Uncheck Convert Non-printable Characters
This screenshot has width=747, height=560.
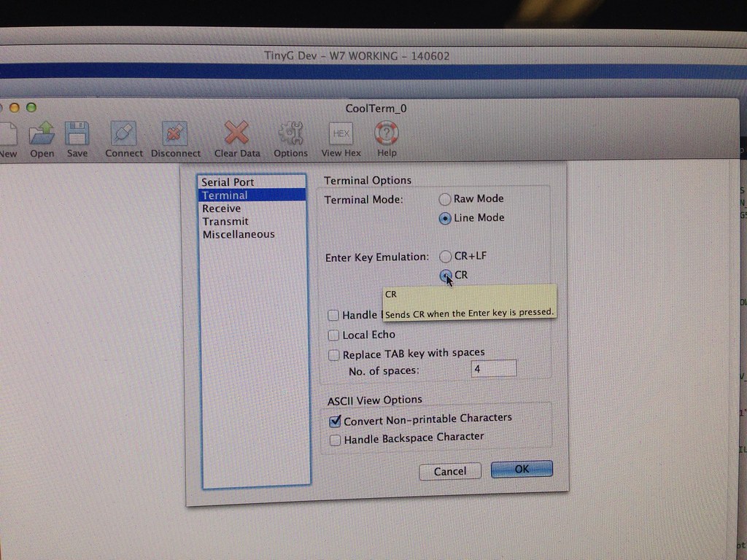coord(335,421)
